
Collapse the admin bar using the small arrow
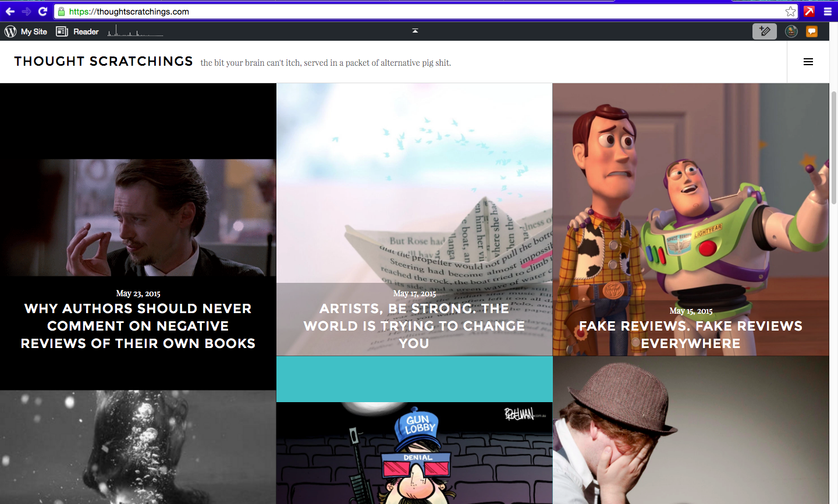click(x=415, y=30)
